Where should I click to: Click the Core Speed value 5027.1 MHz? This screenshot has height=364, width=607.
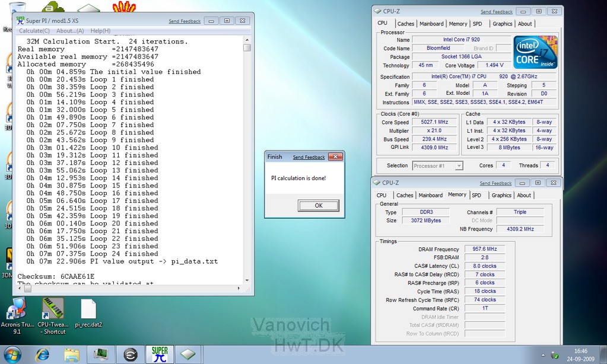(x=434, y=122)
